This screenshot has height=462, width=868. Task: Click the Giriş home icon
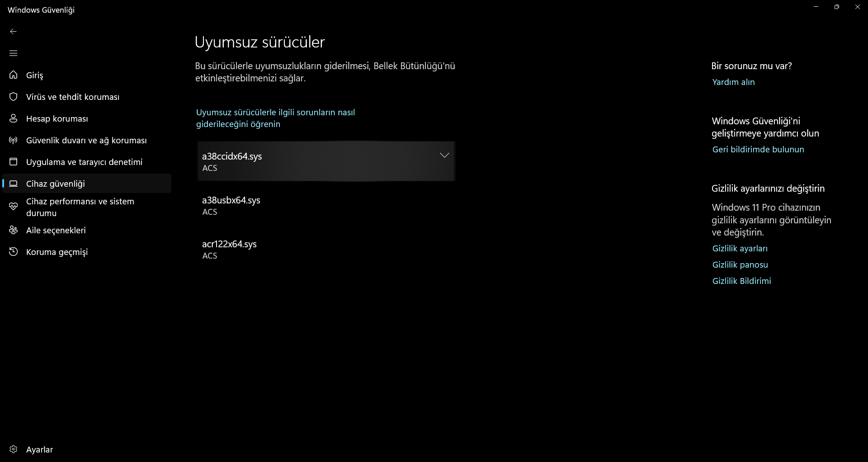(14, 75)
